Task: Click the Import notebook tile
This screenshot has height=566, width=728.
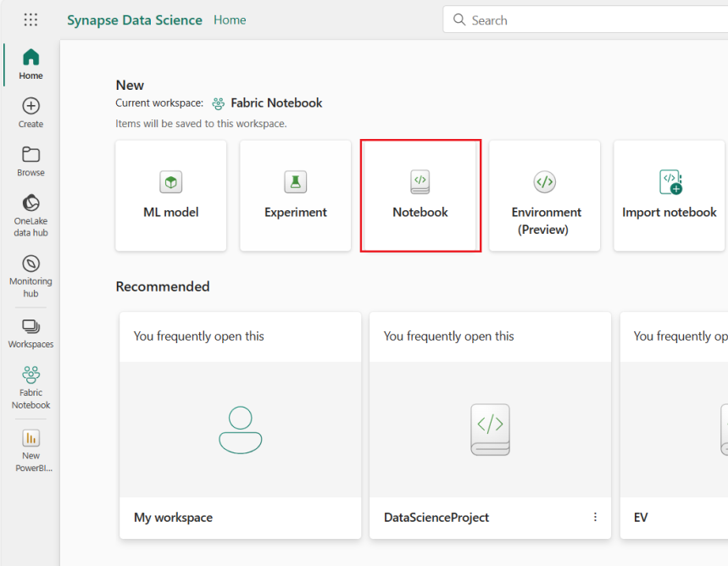Action: click(x=669, y=196)
